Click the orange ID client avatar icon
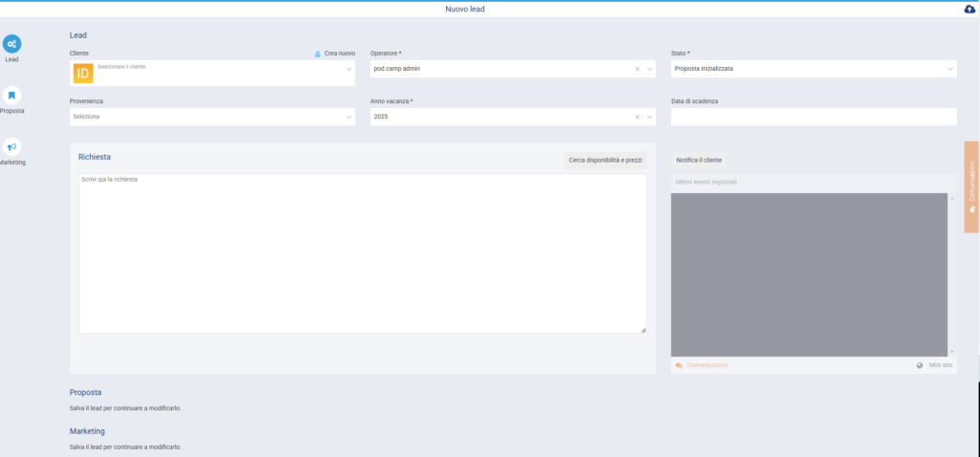 [x=83, y=73]
